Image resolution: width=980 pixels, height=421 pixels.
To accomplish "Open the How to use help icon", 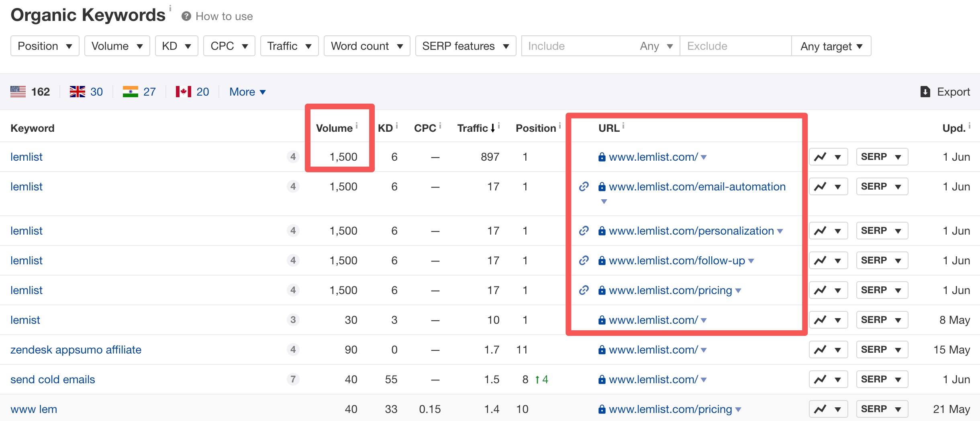I will 186,16.
